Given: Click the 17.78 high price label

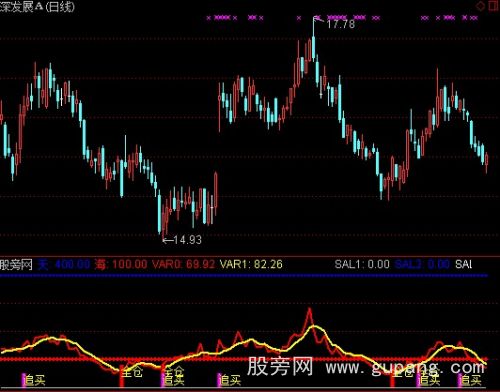Looking at the screenshot, I should 340,24.
